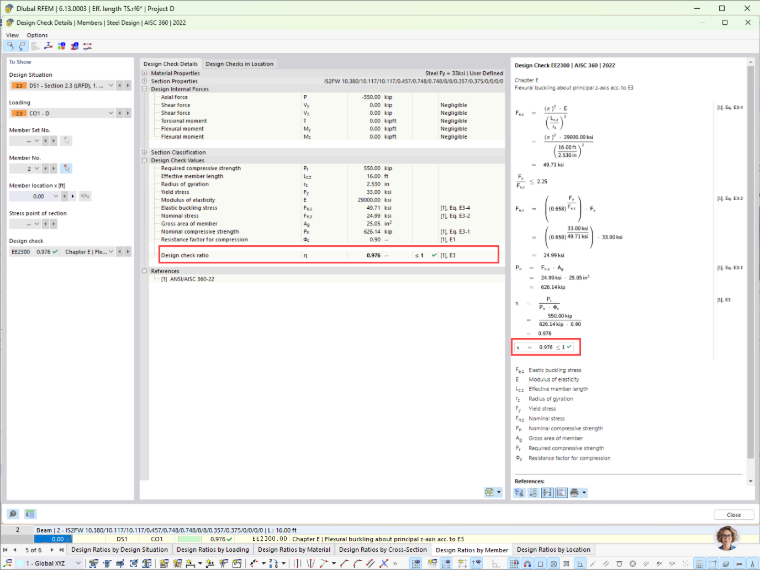Click the printer icon in the formula panel
This screenshot has width=760, height=570.
point(574,492)
